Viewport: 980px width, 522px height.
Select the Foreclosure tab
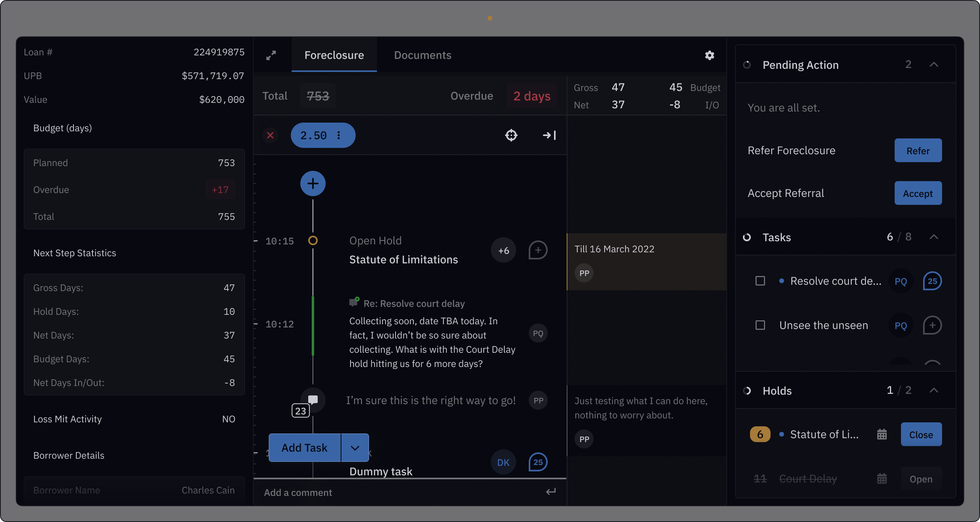(x=334, y=55)
